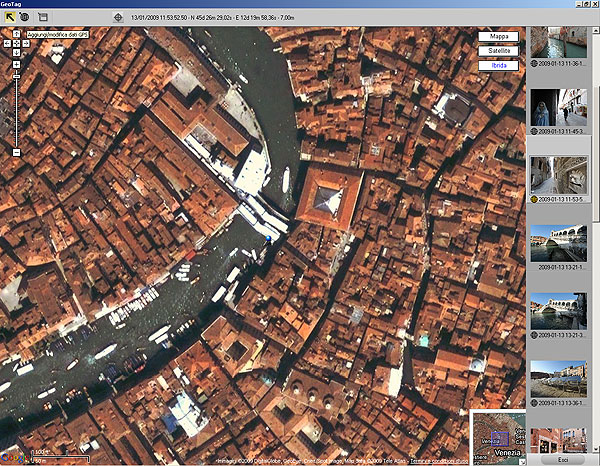Select the canal photo thumbnail 2009-01-13 11-36
600x466 pixels.
(x=559, y=42)
